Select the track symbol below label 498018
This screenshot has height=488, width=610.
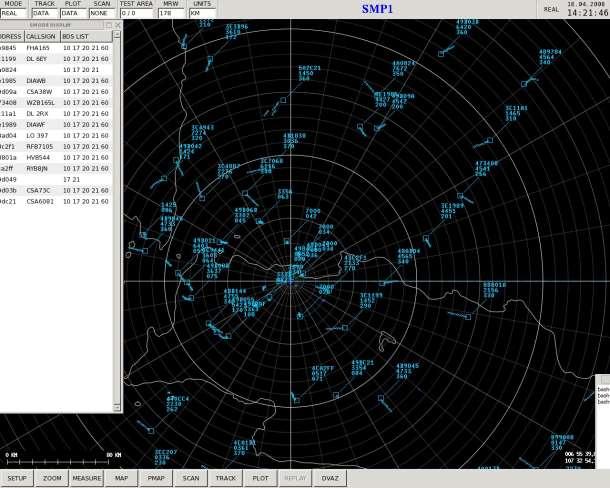pos(468,317)
